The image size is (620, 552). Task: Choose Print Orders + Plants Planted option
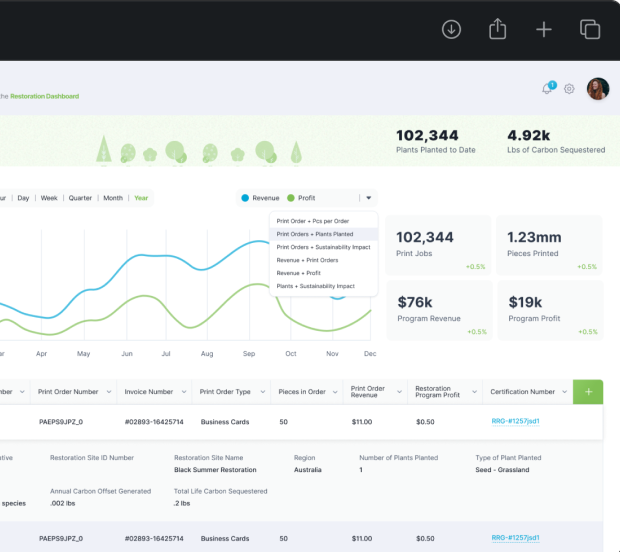point(314,234)
